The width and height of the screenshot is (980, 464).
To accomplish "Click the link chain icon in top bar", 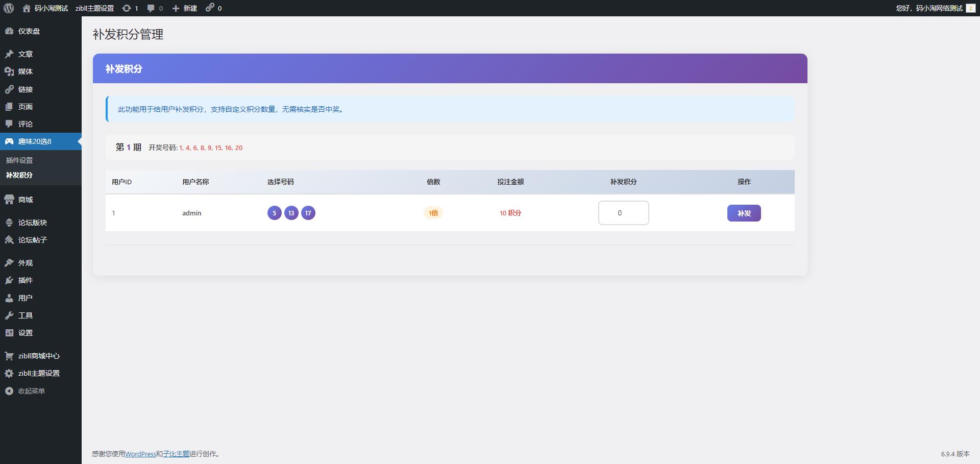I will (210, 8).
